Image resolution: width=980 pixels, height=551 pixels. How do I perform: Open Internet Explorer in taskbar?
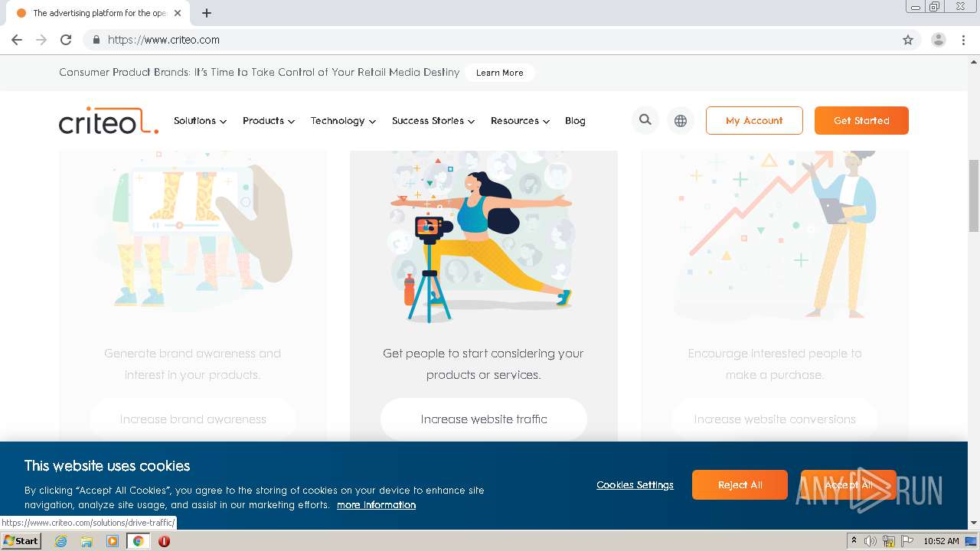(60, 541)
